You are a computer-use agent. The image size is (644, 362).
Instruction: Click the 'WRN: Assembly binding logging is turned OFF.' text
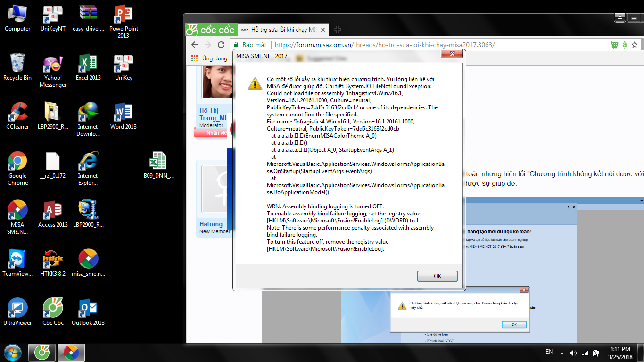pos(325,206)
